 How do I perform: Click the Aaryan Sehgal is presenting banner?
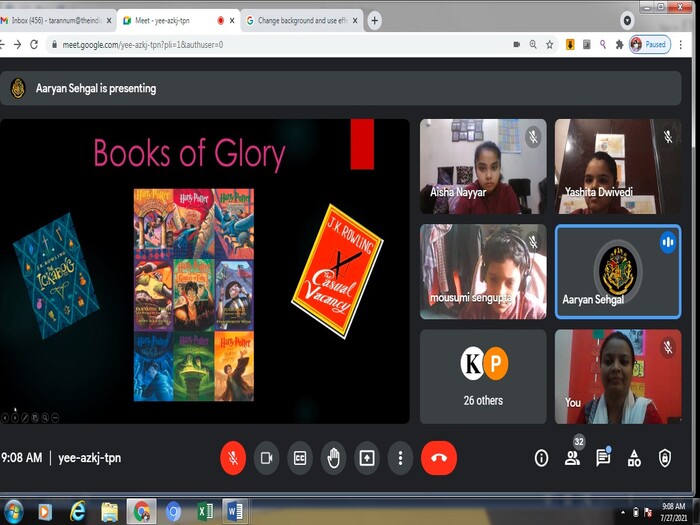[341, 88]
